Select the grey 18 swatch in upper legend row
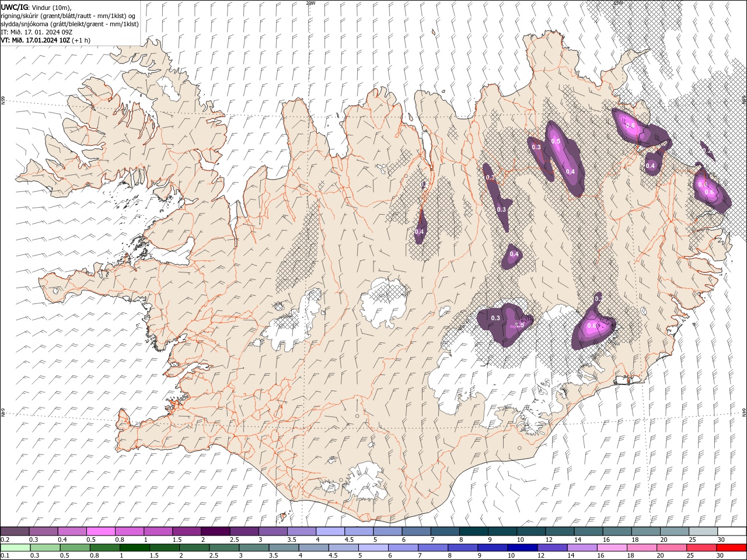 pyautogui.click(x=645, y=531)
